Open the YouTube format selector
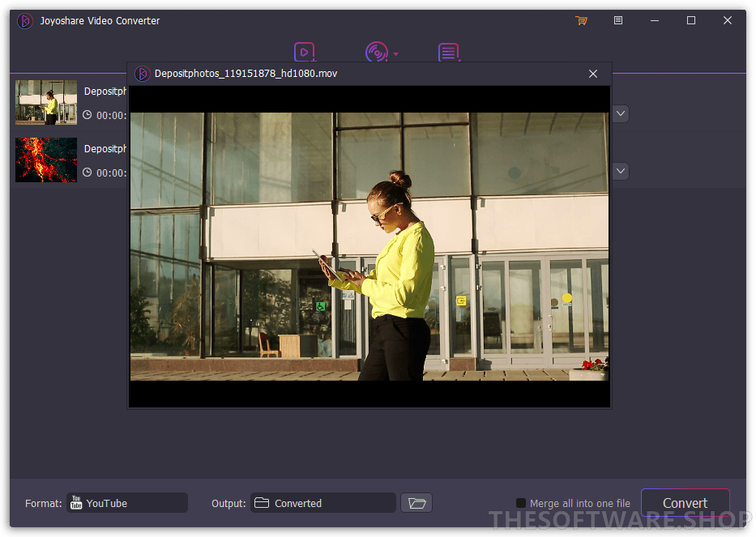This screenshot has width=756, height=537. pos(126,502)
